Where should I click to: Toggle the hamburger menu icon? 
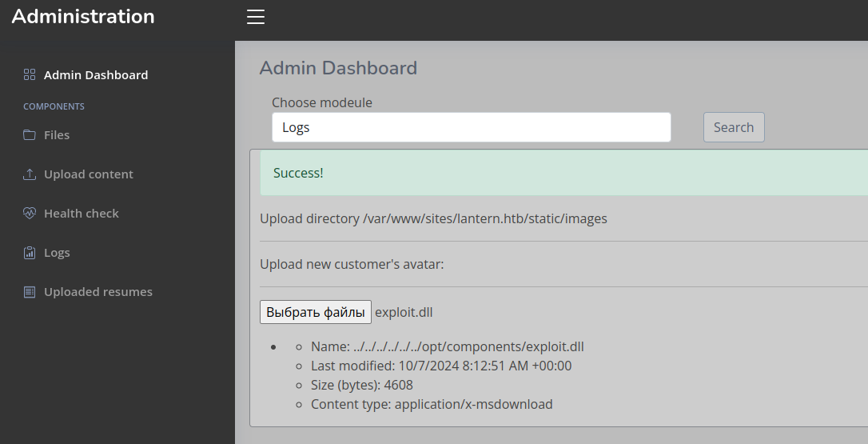[255, 17]
